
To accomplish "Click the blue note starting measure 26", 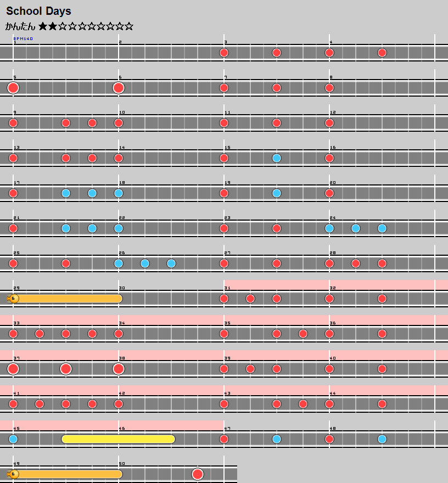I will (119, 263).
